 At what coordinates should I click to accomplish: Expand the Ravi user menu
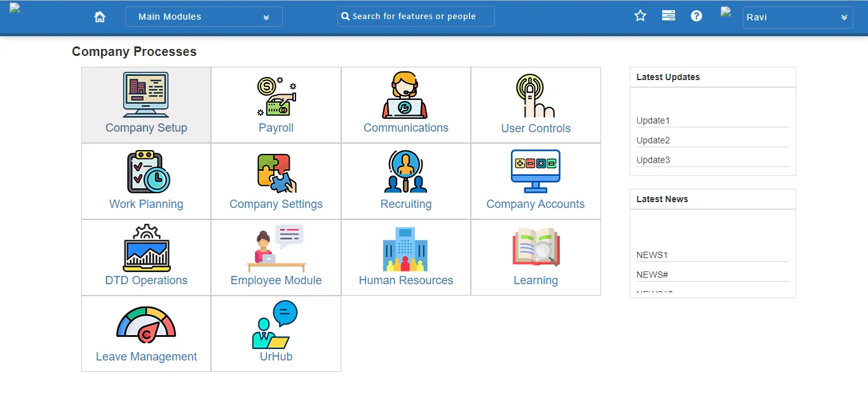(x=797, y=17)
